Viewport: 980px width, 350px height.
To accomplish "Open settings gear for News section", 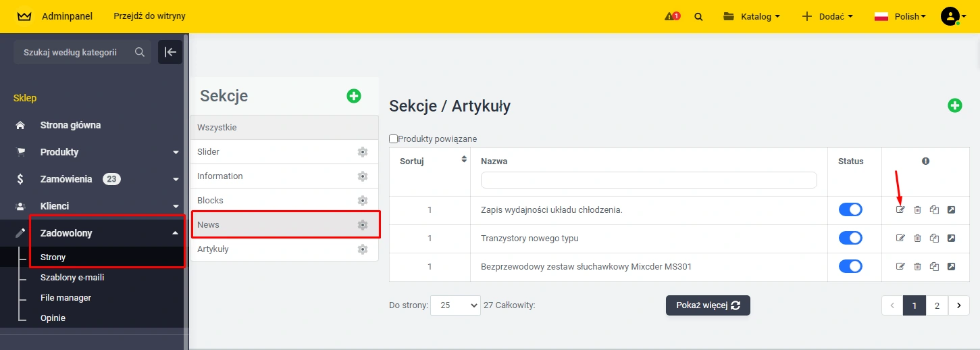I will tap(363, 225).
